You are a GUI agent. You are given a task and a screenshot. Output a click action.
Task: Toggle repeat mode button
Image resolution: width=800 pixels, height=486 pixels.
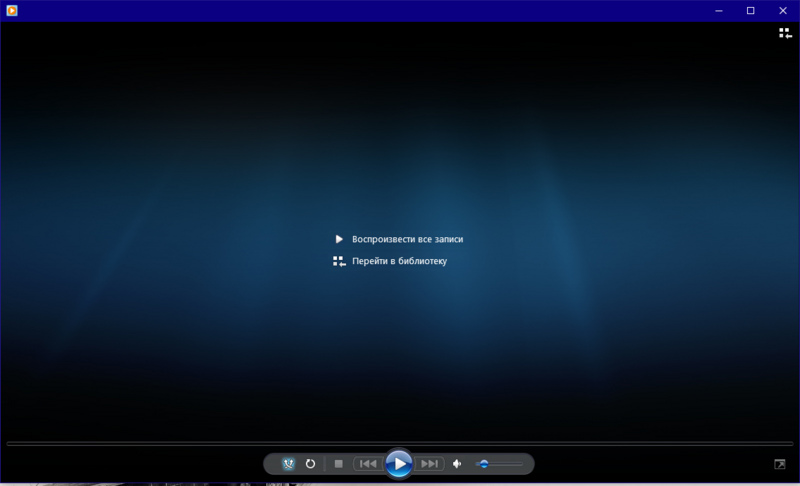point(310,464)
